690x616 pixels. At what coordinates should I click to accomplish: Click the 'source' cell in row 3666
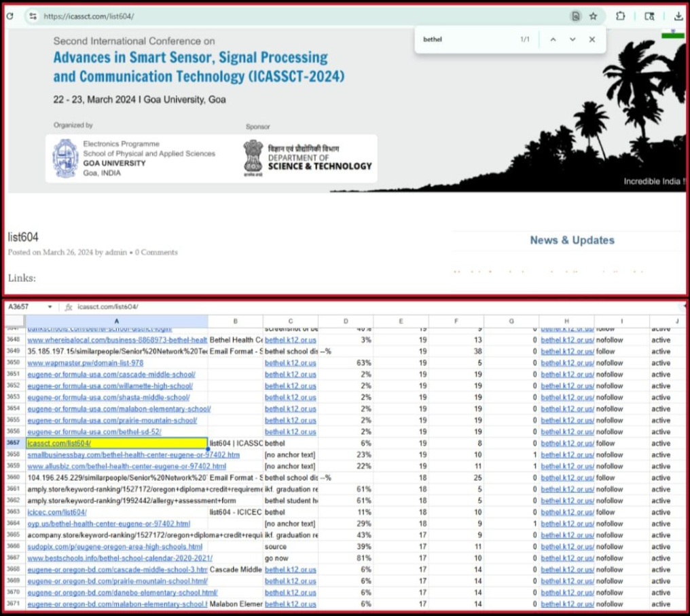click(291, 547)
